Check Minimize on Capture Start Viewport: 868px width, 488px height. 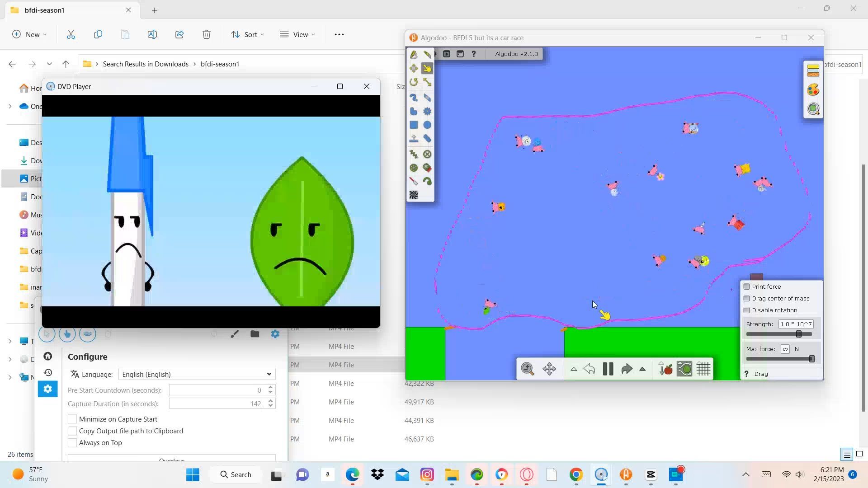[x=72, y=419]
